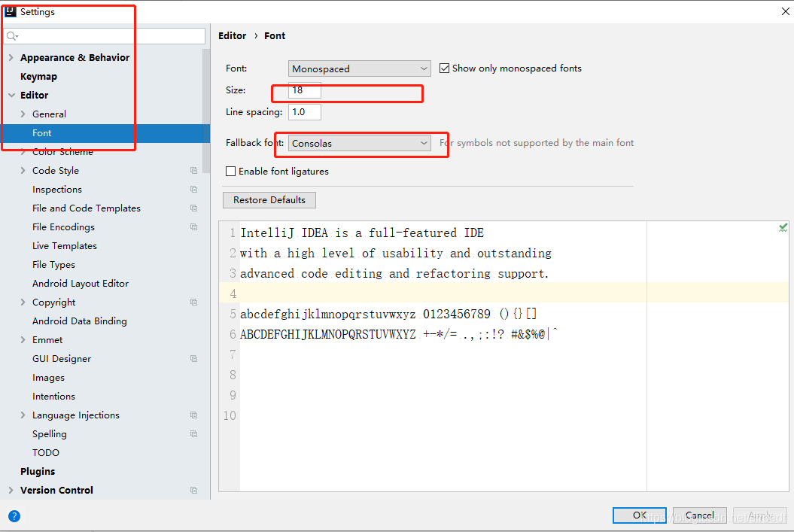
Task: Open TODO settings page
Action: [x=46, y=452]
